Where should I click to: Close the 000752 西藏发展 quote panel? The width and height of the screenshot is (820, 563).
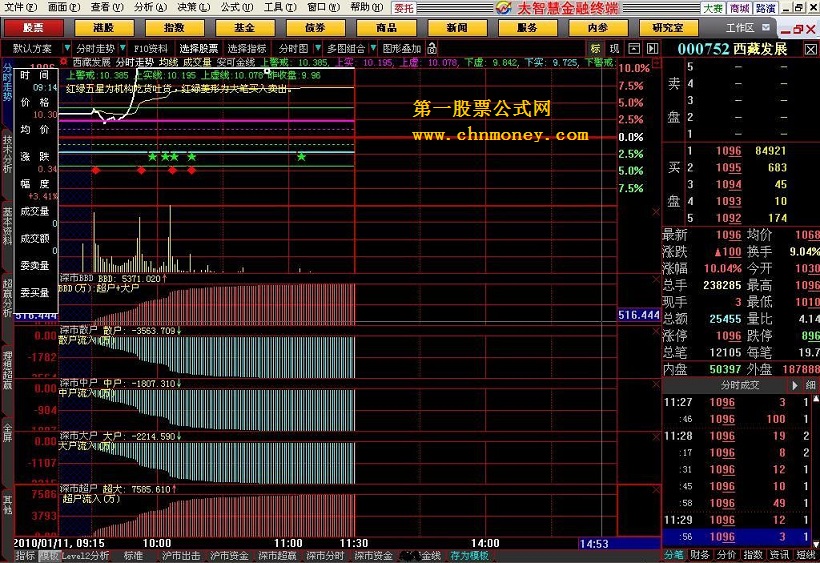pos(810,50)
